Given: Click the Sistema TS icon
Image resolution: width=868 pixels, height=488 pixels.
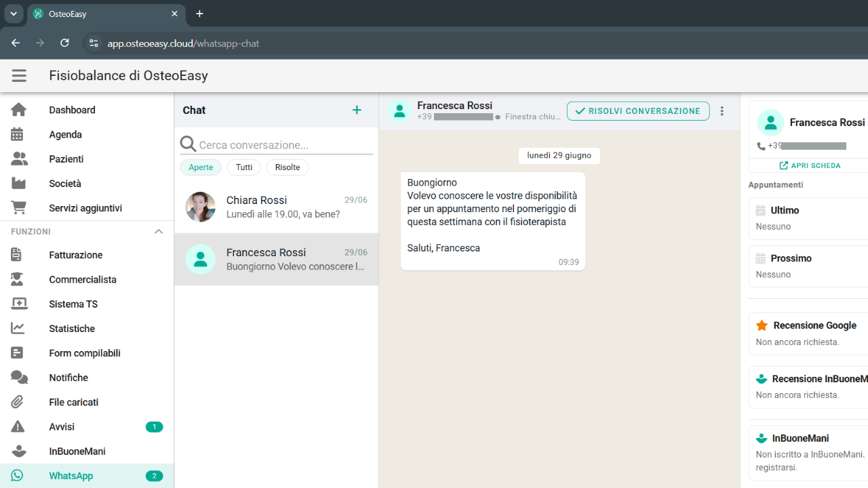Looking at the screenshot, I should pyautogui.click(x=19, y=304).
